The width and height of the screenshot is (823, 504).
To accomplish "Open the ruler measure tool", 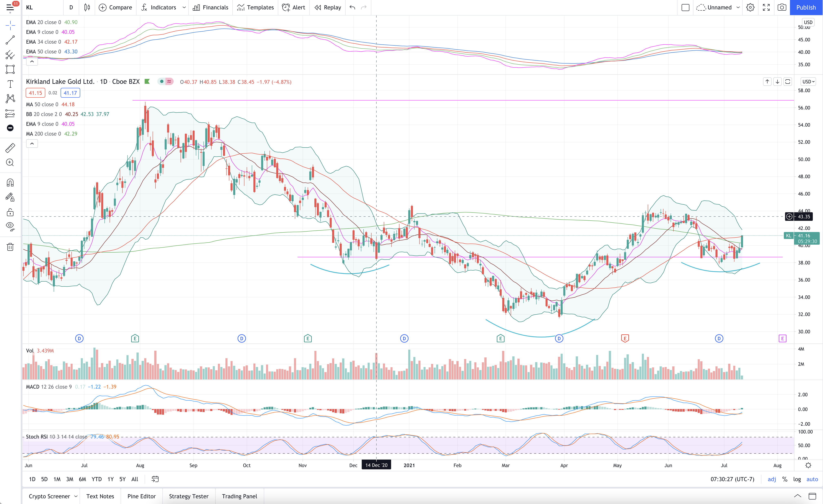I will click(x=10, y=148).
